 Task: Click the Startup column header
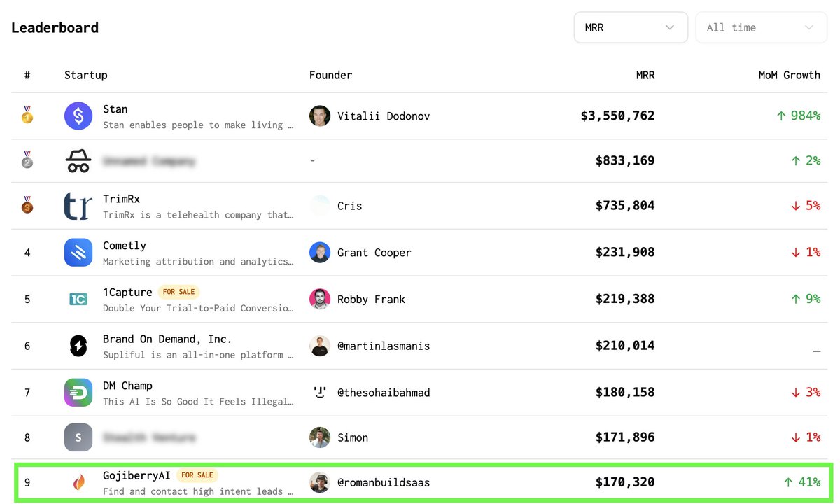(x=86, y=75)
